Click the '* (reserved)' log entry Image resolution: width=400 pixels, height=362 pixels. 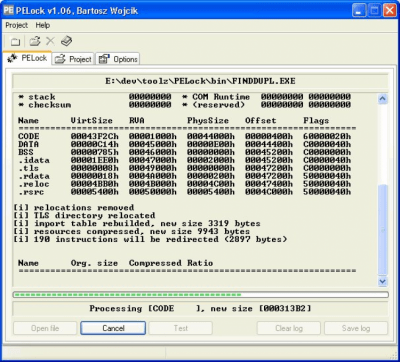click(x=213, y=105)
